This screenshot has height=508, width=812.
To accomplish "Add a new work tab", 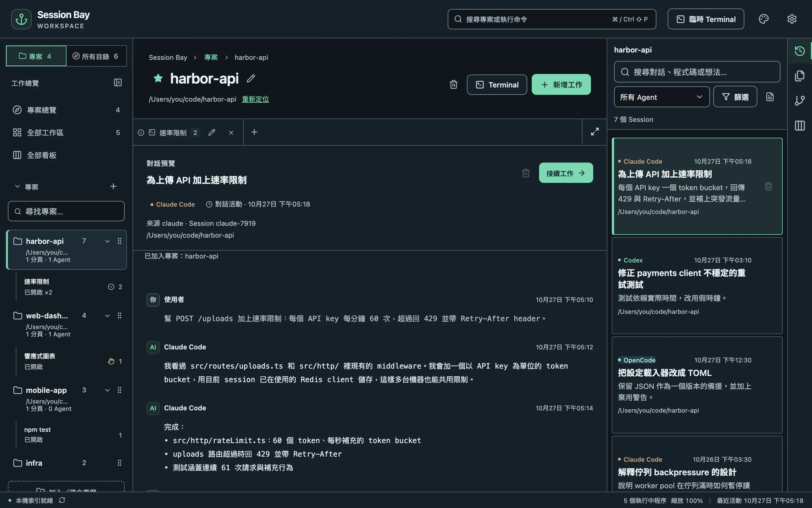I will [254, 132].
